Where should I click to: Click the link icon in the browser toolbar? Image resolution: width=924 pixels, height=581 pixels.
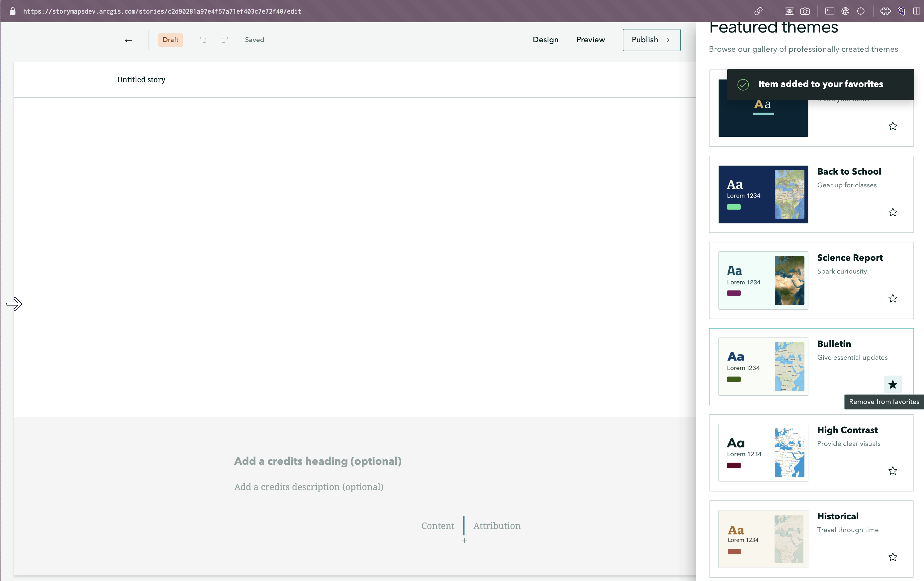pos(758,11)
